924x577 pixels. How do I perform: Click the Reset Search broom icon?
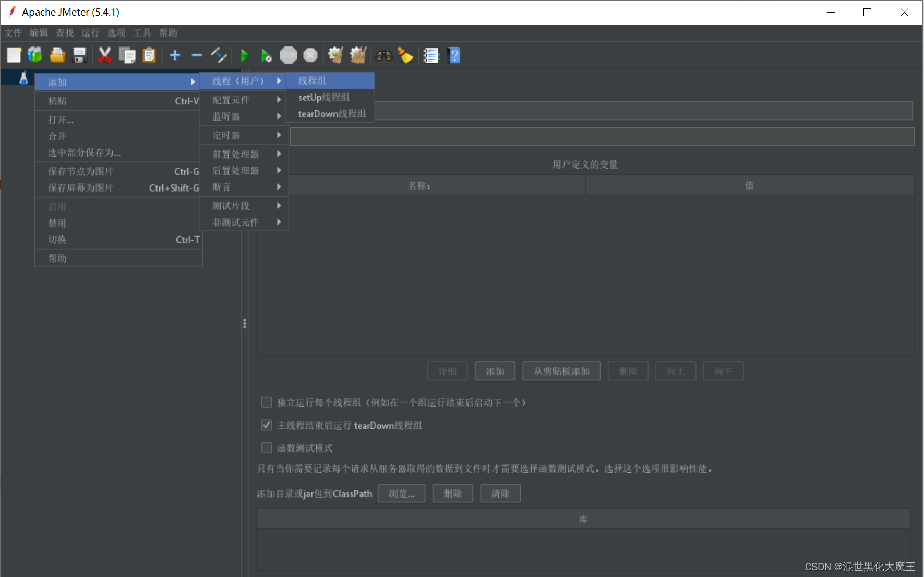coord(405,55)
